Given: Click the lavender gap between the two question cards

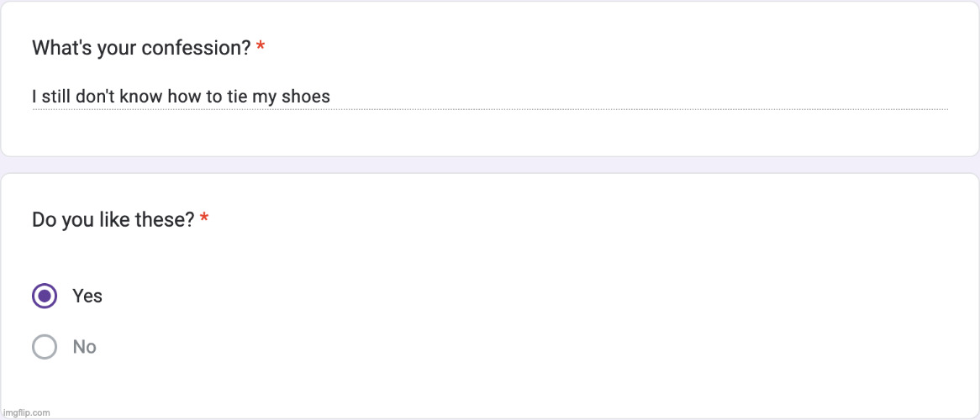Looking at the screenshot, I should pos(490,165).
